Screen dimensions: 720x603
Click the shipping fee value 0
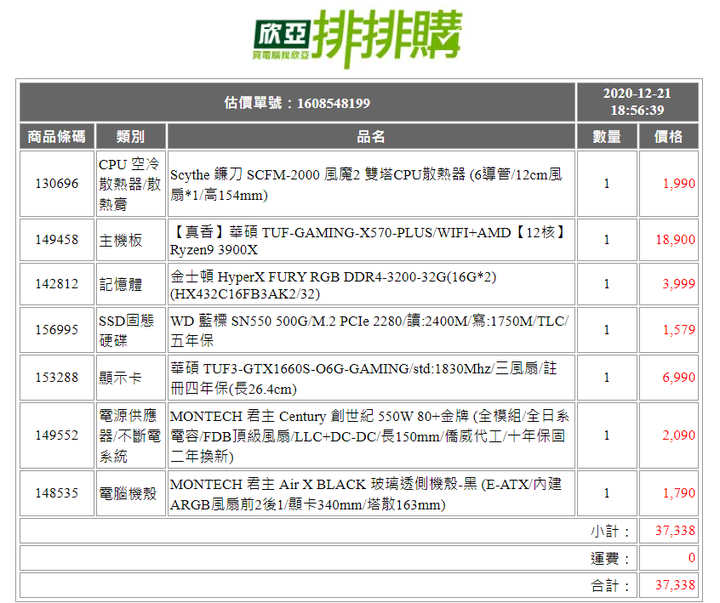point(692,558)
